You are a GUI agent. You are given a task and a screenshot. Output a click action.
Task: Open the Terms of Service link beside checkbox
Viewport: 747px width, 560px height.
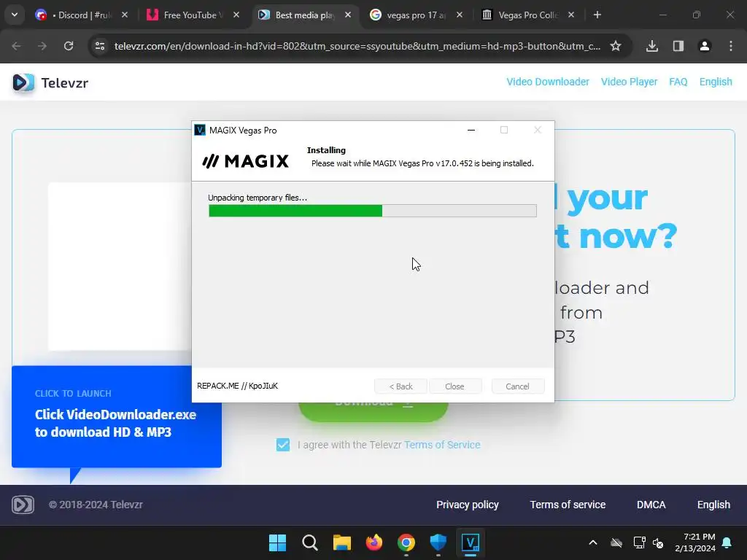442,445
